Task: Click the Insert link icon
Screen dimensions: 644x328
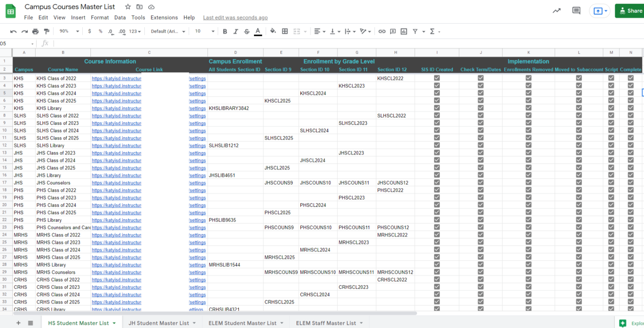Action: click(x=382, y=31)
